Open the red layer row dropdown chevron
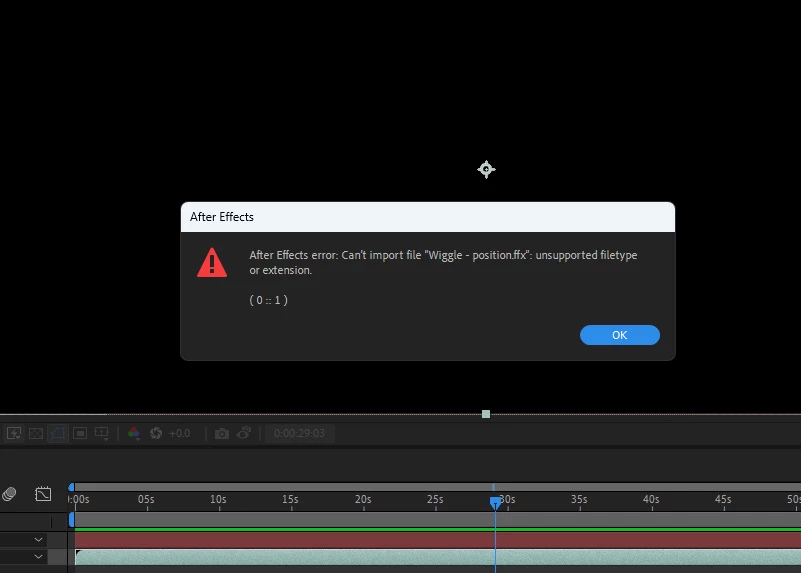This screenshot has width=801, height=573. coord(38,540)
